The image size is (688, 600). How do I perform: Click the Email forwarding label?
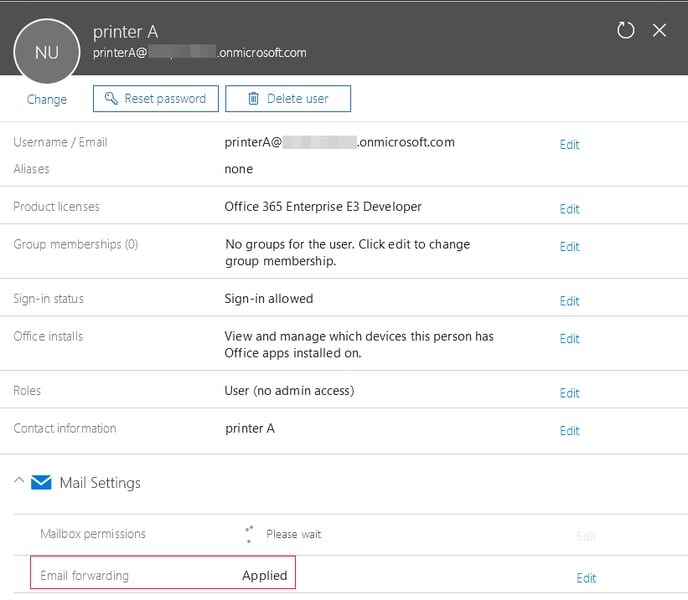84,575
